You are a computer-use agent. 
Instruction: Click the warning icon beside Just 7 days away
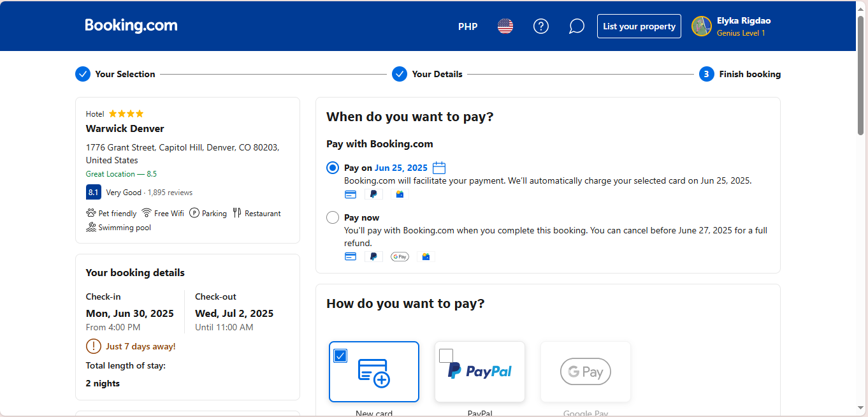point(94,346)
